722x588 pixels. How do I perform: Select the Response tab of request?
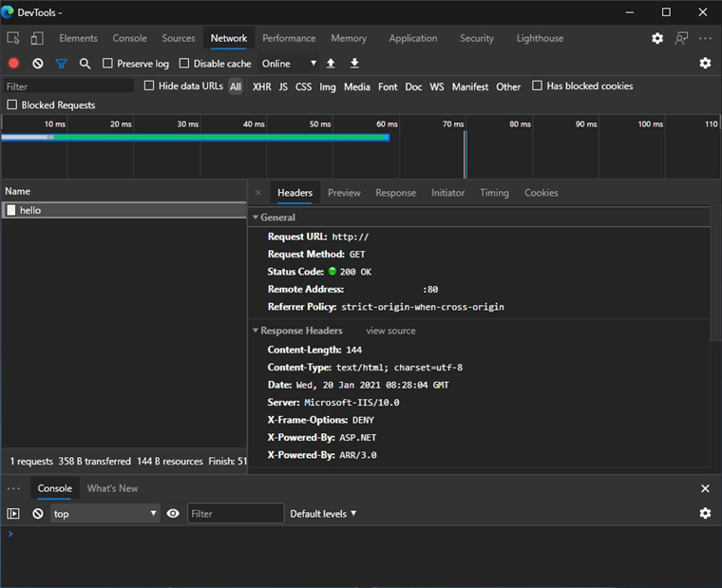click(395, 193)
